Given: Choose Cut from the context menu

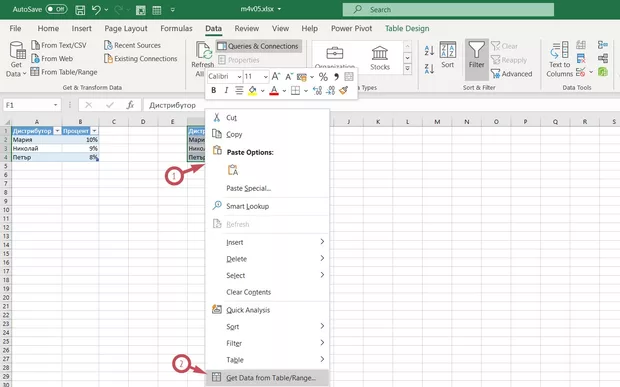Looking at the screenshot, I should (x=267, y=117).
